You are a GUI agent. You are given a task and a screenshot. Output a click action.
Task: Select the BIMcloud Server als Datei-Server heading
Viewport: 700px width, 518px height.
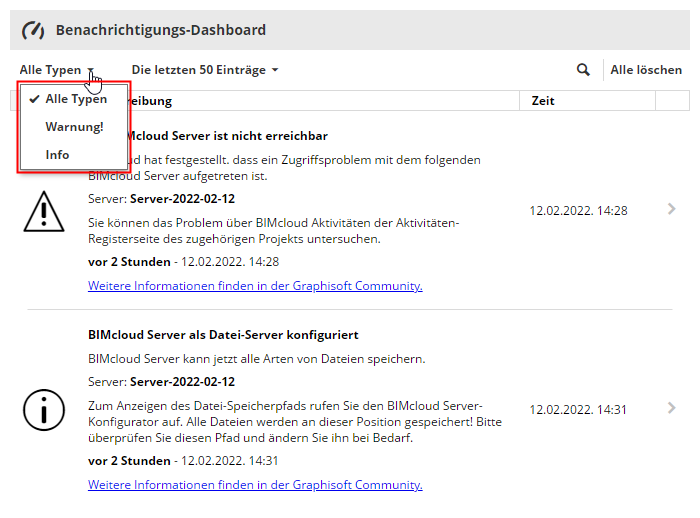pyautogui.click(x=223, y=334)
